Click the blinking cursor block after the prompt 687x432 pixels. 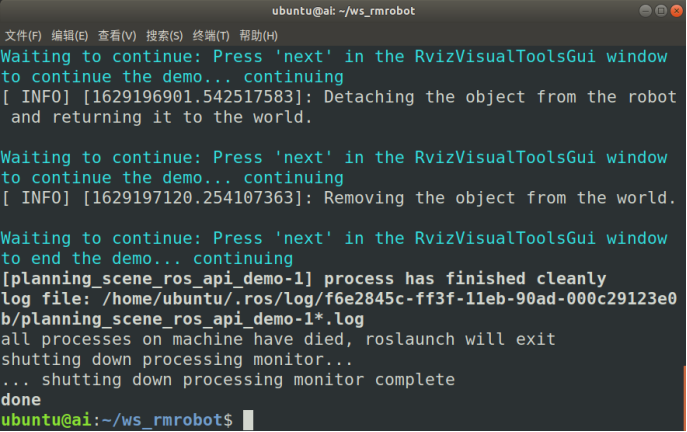248,420
